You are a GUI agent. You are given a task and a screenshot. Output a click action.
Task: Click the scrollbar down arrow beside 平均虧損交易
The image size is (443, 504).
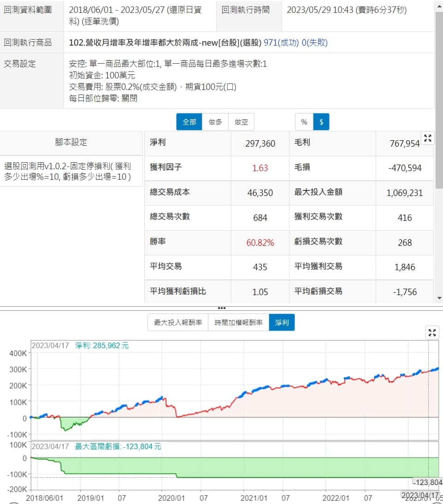[438, 298]
